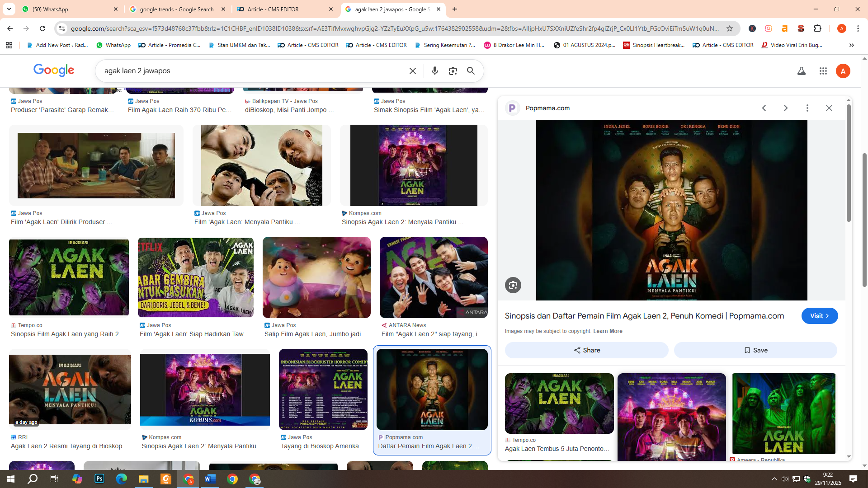Click the search query input field
The width and height of the screenshot is (868, 488).
click(253, 71)
